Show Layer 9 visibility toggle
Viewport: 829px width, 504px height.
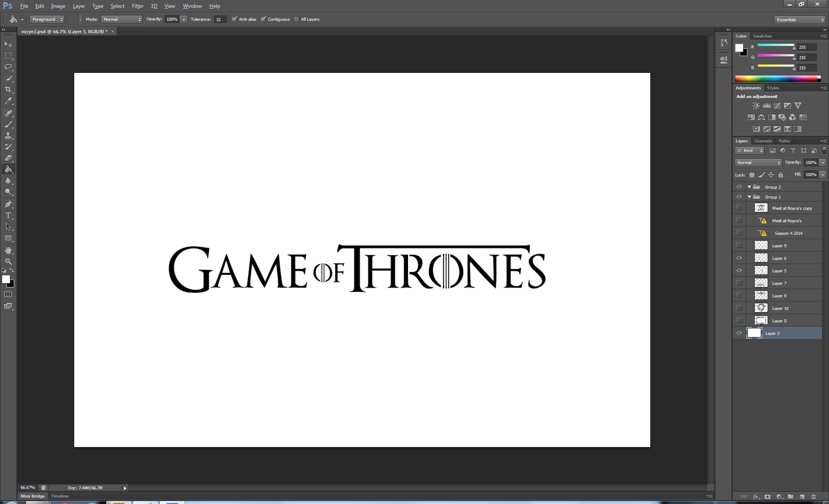[739, 246]
